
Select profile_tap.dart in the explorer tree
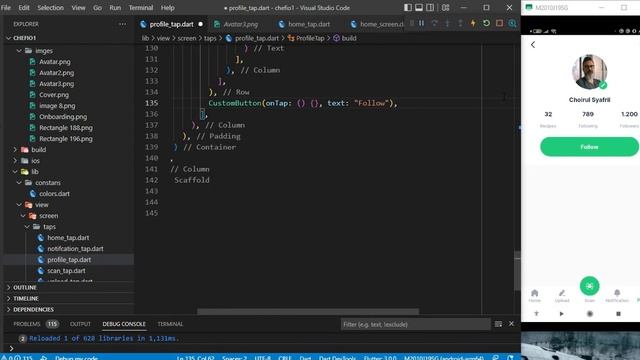(69, 260)
